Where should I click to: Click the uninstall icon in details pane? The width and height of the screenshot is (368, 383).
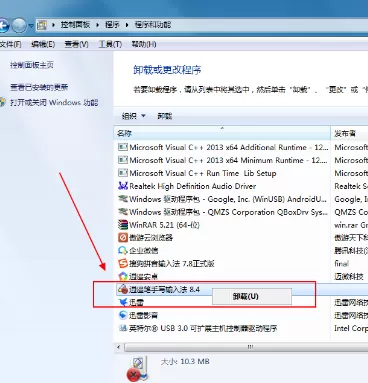coord(137,369)
